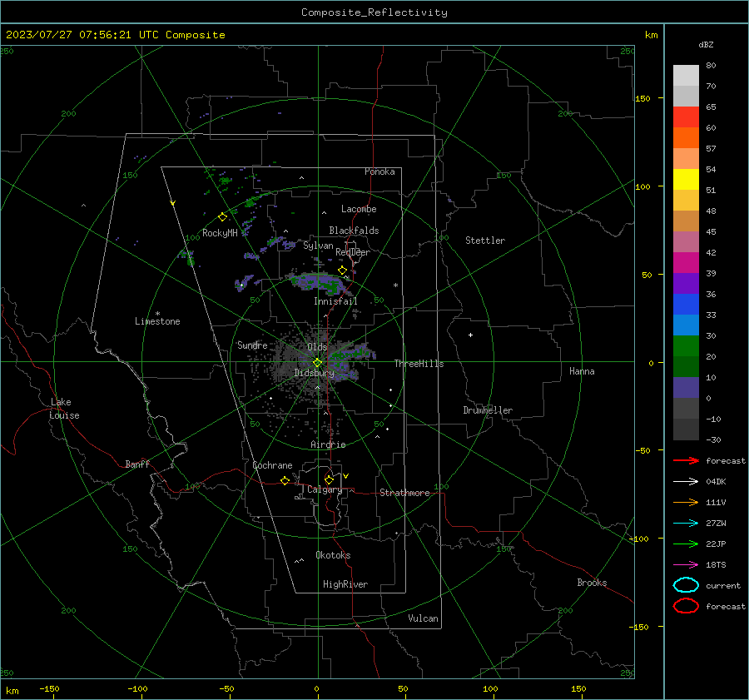The height and width of the screenshot is (700, 749).
Task: Pick the magenta 39-42 dBZ swatch
Action: [686, 262]
